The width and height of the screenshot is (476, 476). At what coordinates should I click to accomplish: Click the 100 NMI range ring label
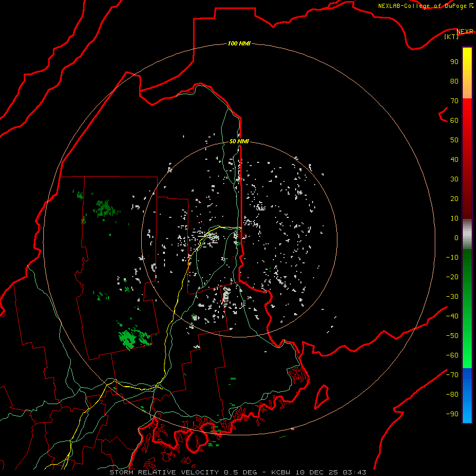click(239, 43)
